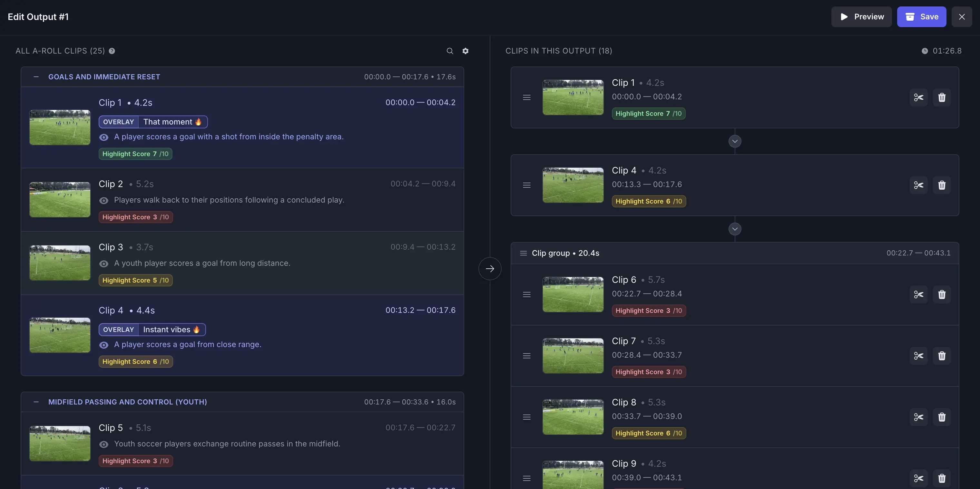Close the Edit Output dialog
980x489 pixels.
tap(961, 17)
